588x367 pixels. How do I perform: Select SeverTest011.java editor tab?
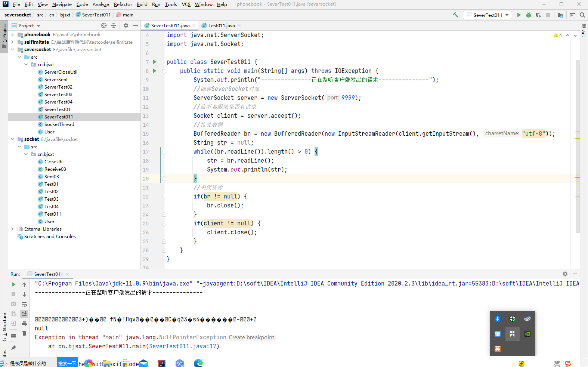point(170,26)
